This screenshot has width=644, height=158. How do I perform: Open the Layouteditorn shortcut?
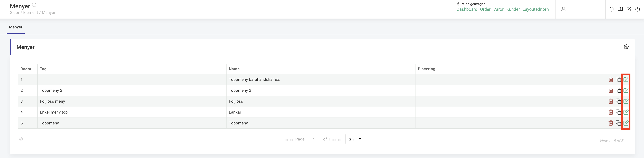click(x=535, y=9)
